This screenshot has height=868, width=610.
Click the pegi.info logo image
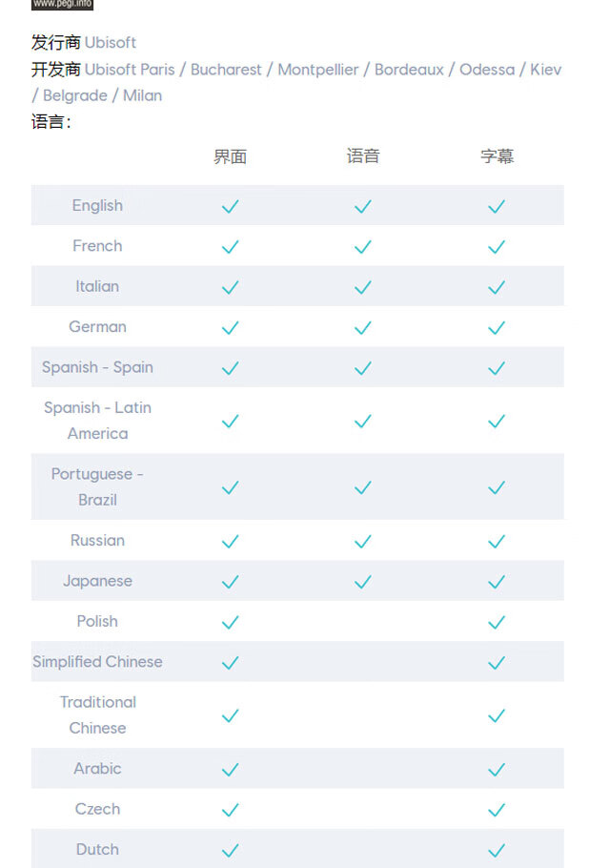[x=62, y=4]
